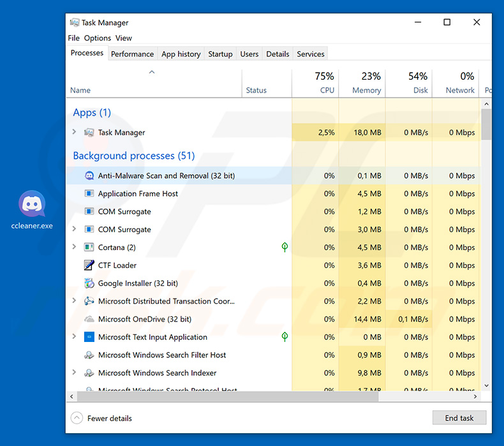The height and width of the screenshot is (446, 504).
Task: Click the non-expandable COM Surrogate icon (1,2 MB)
Action: click(x=89, y=212)
